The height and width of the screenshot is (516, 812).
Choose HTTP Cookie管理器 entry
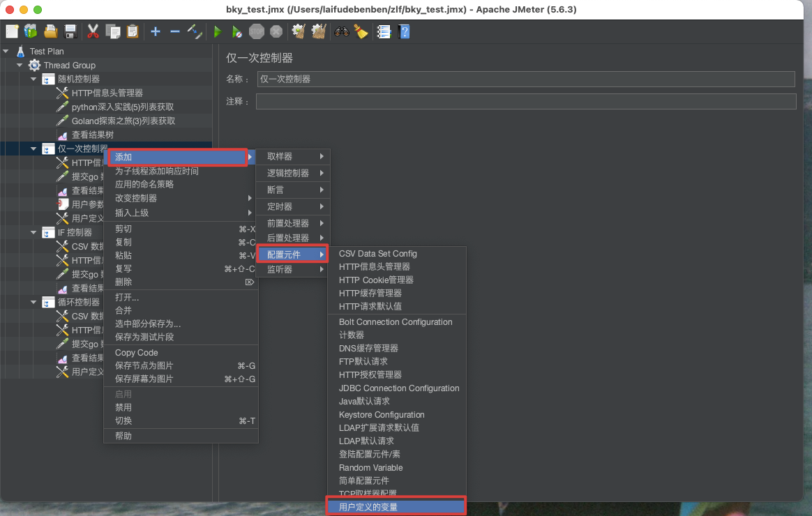376,280
